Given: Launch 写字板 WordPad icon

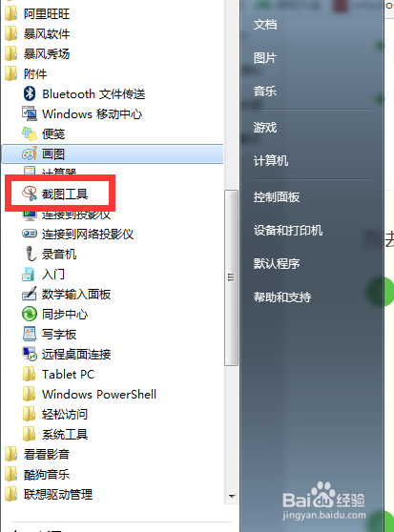Looking at the screenshot, I should coord(30,334).
